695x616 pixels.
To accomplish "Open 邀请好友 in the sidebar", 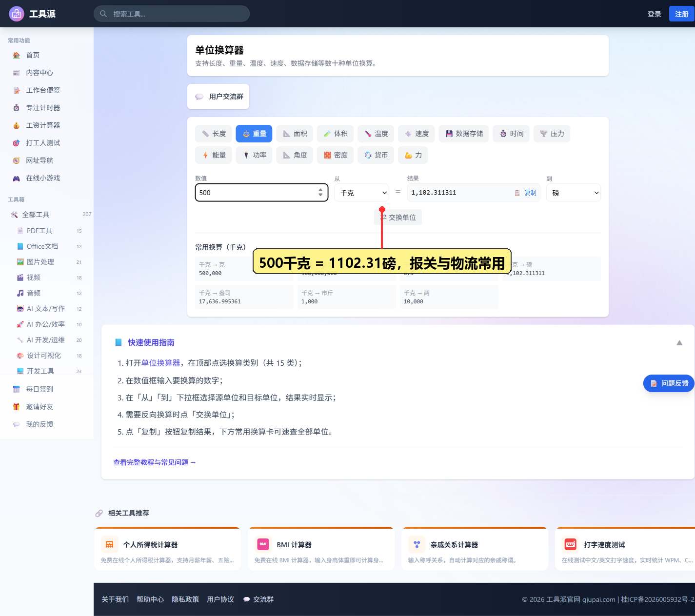I will (x=47, y=407).
